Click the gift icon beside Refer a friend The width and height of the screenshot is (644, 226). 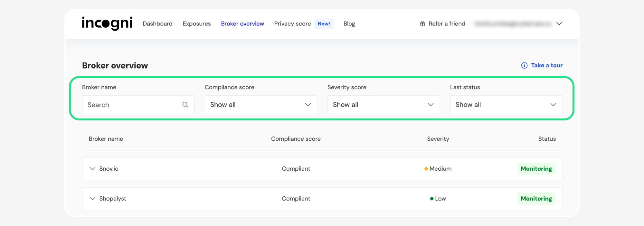pos(422,24)
